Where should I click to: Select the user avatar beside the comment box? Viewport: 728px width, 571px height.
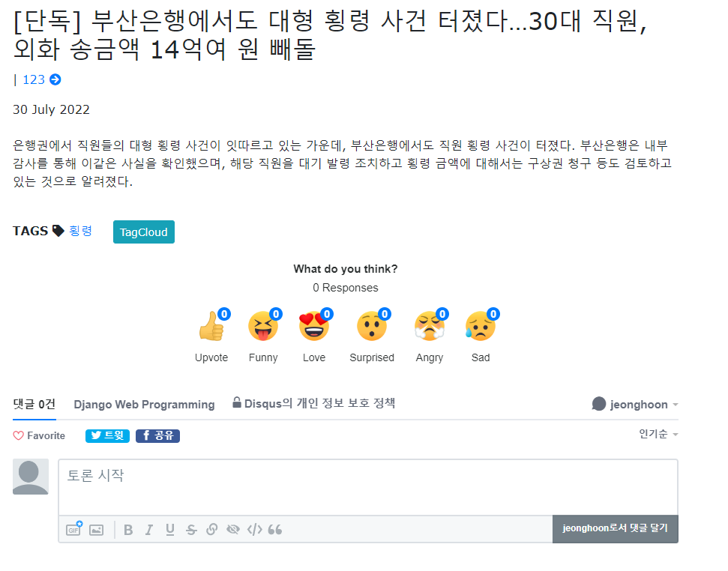[31, 477]
